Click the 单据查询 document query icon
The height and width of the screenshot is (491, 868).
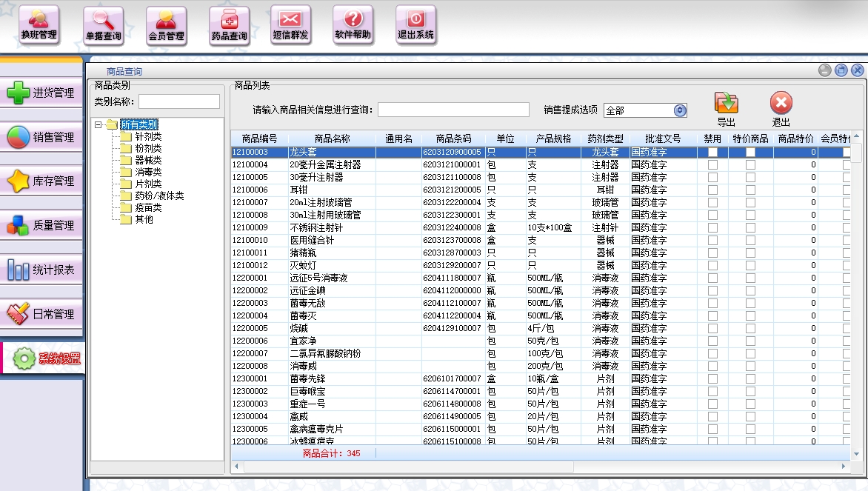click(103, 24)
